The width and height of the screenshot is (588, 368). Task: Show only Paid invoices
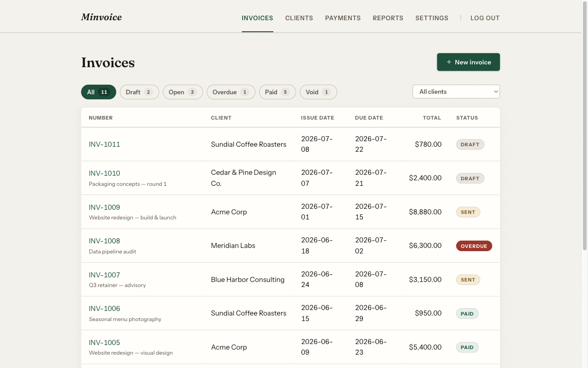pos(277,92)
